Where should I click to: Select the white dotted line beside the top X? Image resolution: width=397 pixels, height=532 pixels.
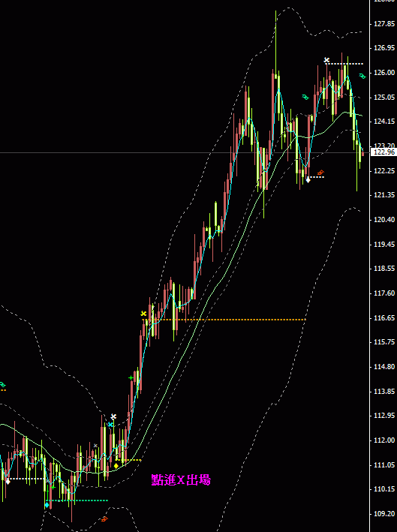(344, 64)
